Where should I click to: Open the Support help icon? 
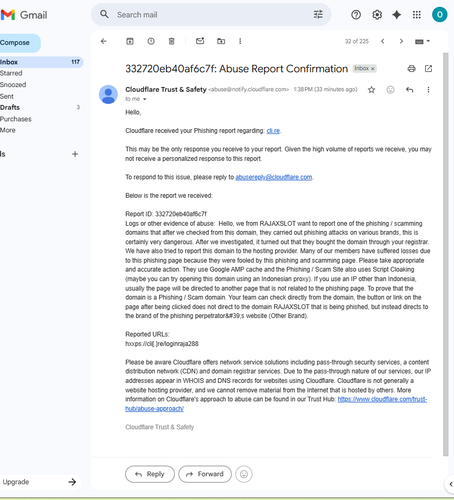click(356, 15)
